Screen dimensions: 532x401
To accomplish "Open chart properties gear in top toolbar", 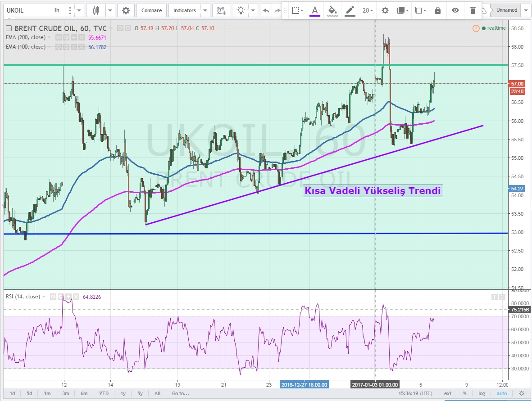I will (126, 10).
